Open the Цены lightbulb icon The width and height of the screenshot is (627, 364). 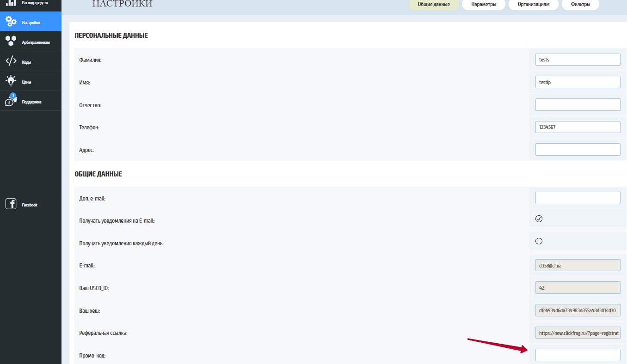(11, 81)
